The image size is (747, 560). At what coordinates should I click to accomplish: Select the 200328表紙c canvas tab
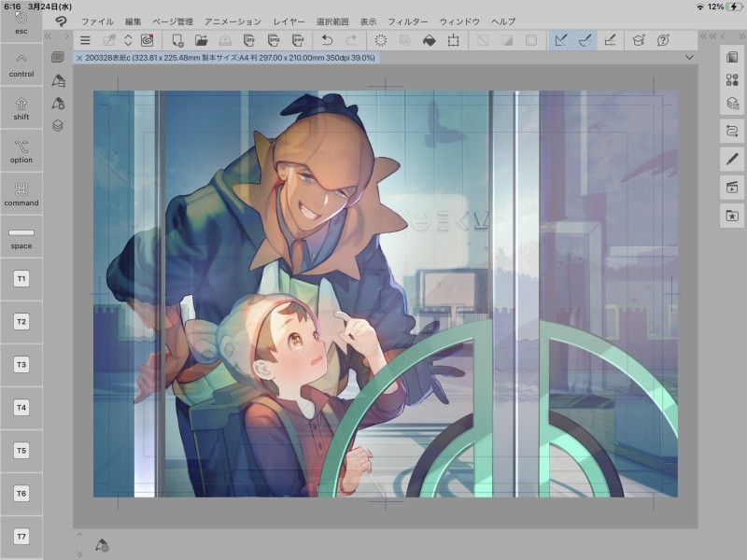point(226,58)
